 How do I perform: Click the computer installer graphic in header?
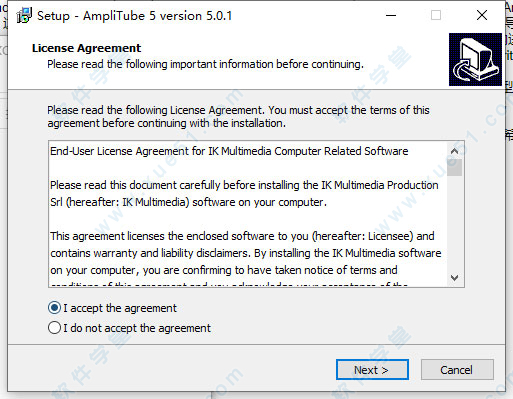click(475, 59)
